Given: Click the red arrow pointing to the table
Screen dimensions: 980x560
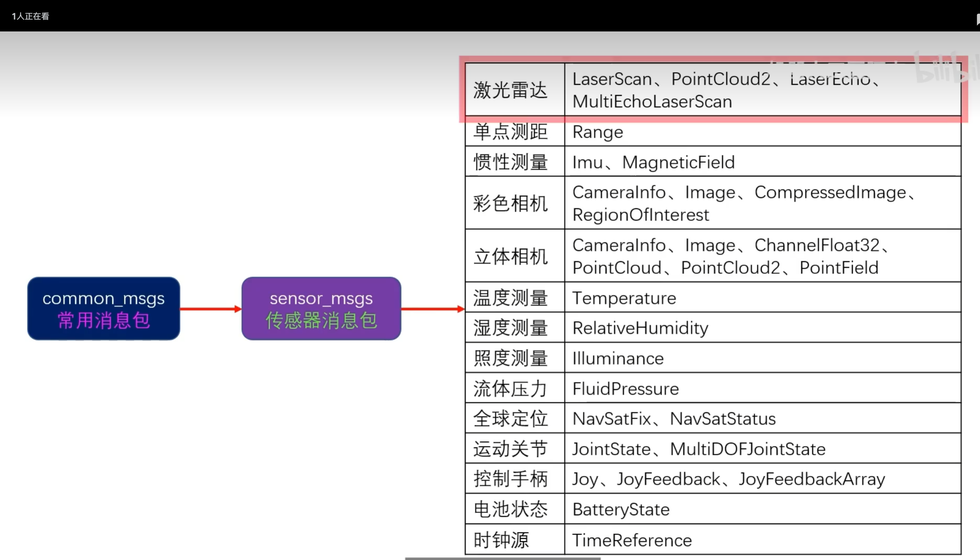Looking at the screenshot, I should (x=432, y=309).
